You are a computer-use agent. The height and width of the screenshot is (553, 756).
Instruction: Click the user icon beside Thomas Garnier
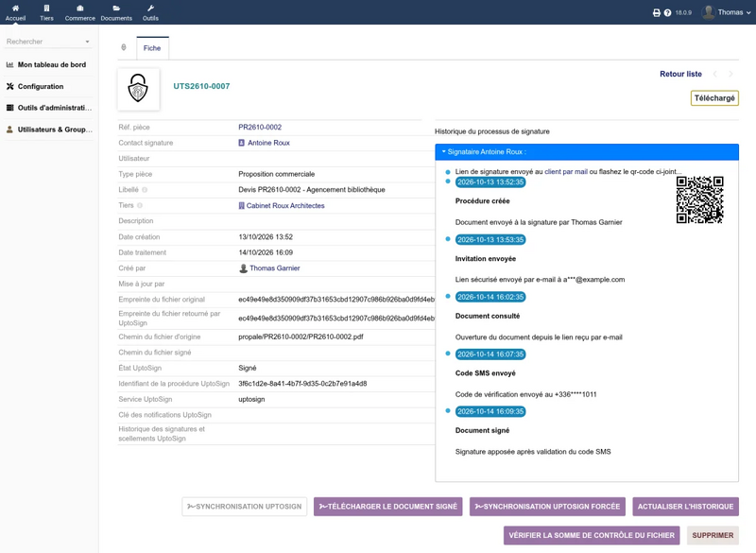[244, 268]
